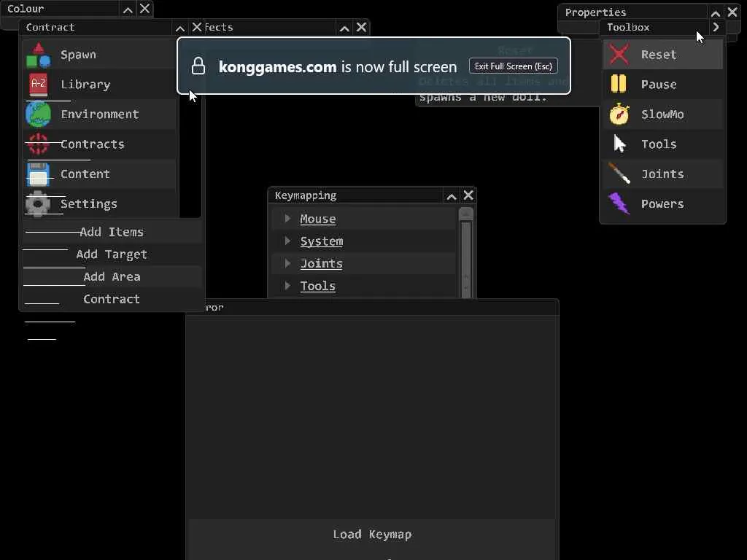The height and width of the screenshot is (560, 747).
Task: Click the Contracts crosshair icon
Action: point(38,144)
